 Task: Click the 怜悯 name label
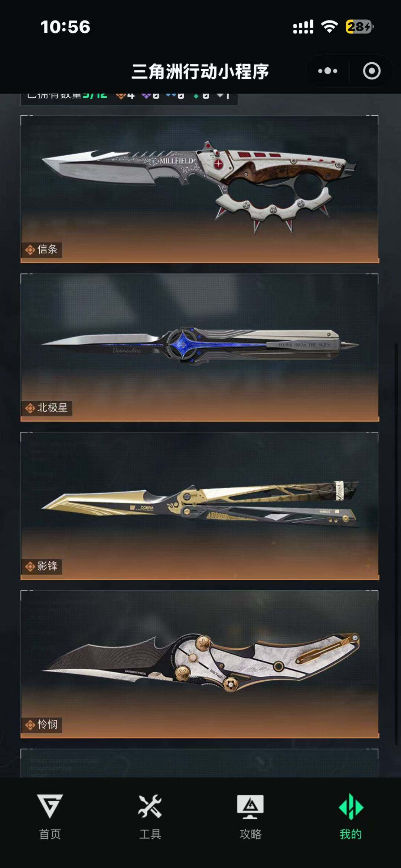pyautogui.click(x=48, y=724)
